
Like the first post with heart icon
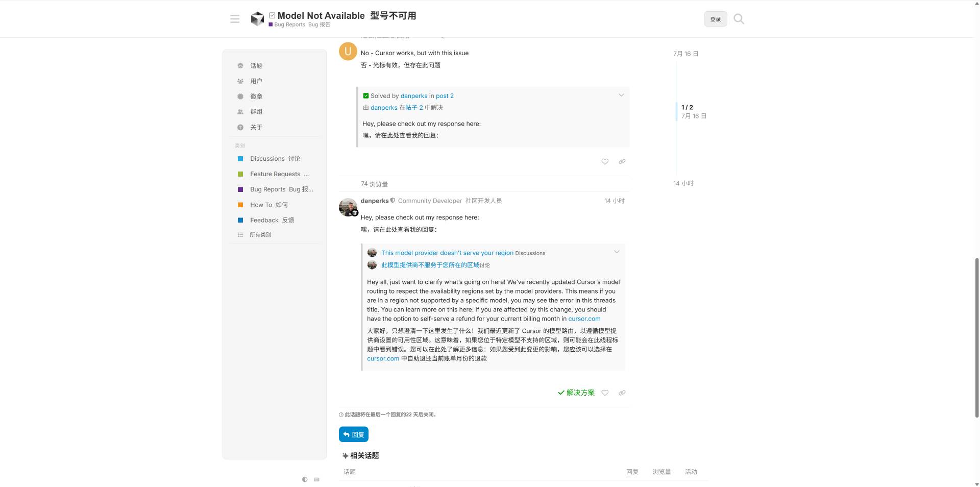pyautogui.click(x=605, y=161)
